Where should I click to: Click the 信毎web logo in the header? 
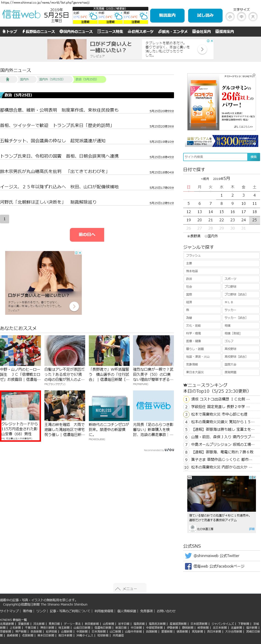[x=21, y=15]
